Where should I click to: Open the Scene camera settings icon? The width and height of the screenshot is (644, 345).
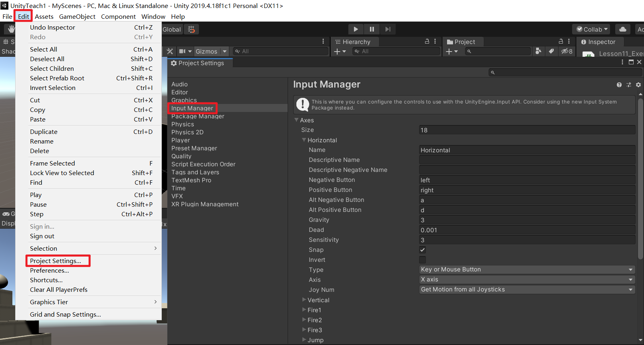click(183, 51)
